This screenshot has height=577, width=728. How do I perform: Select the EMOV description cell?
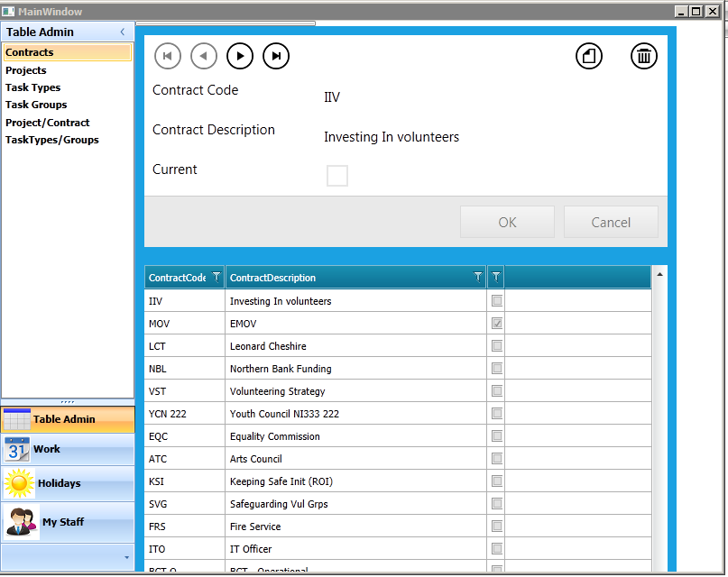356,324
